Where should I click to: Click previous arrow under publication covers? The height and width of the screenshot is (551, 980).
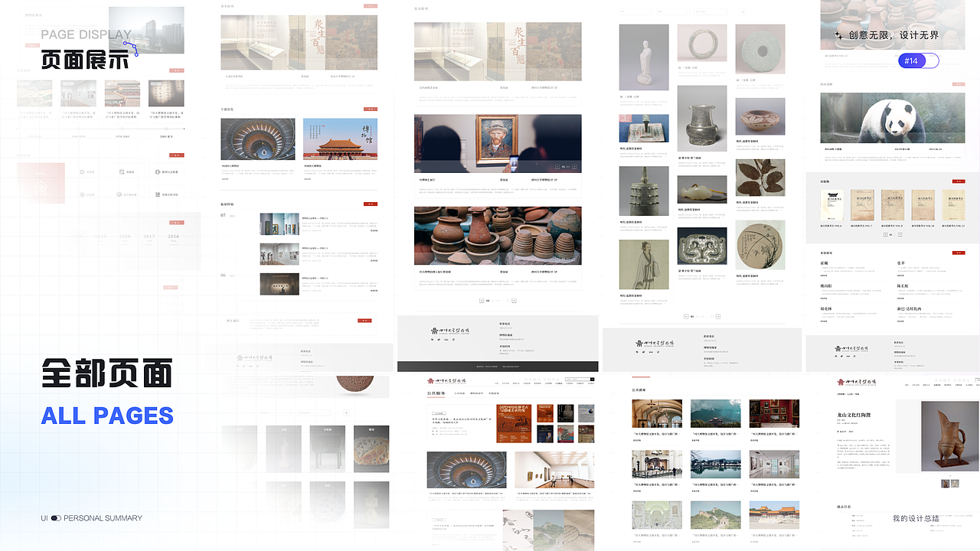click(886, 235)
